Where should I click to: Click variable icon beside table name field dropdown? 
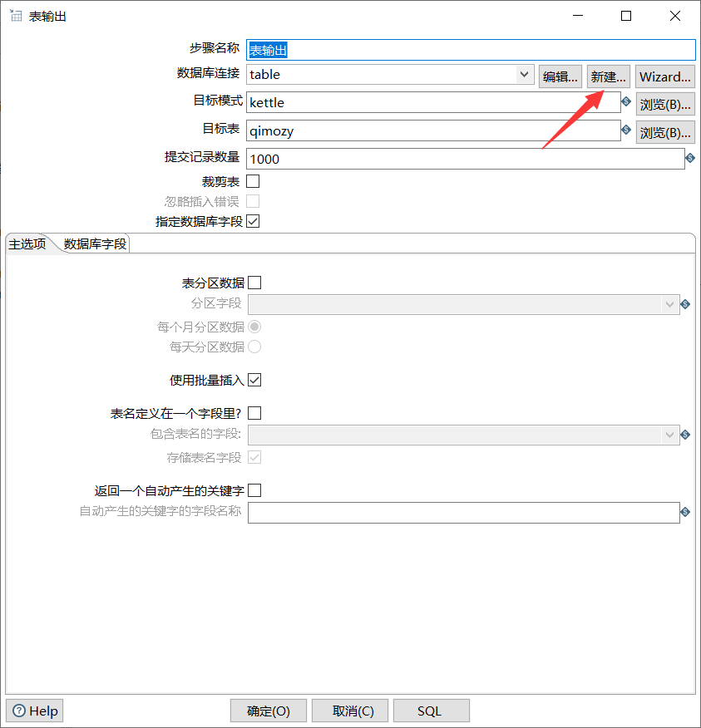click(x=684, y=435)
